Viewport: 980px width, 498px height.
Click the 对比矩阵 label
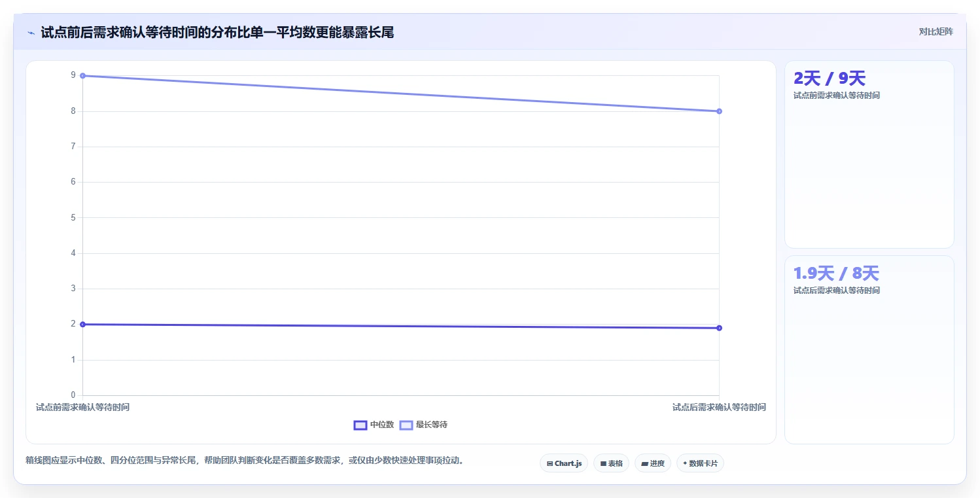(x=936, y=31)
